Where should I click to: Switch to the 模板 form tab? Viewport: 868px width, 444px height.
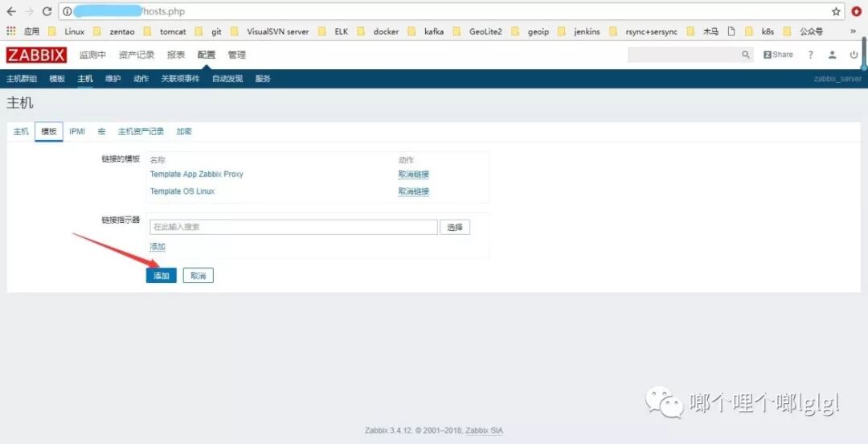click(x=49, y=131)
